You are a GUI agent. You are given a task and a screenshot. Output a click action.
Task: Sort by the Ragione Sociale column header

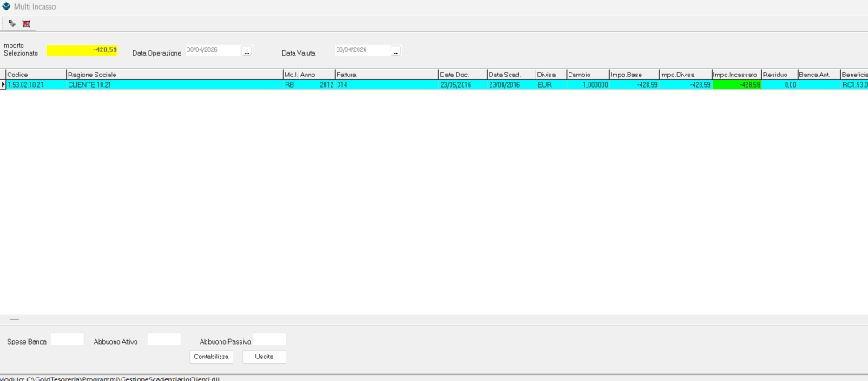174,75
